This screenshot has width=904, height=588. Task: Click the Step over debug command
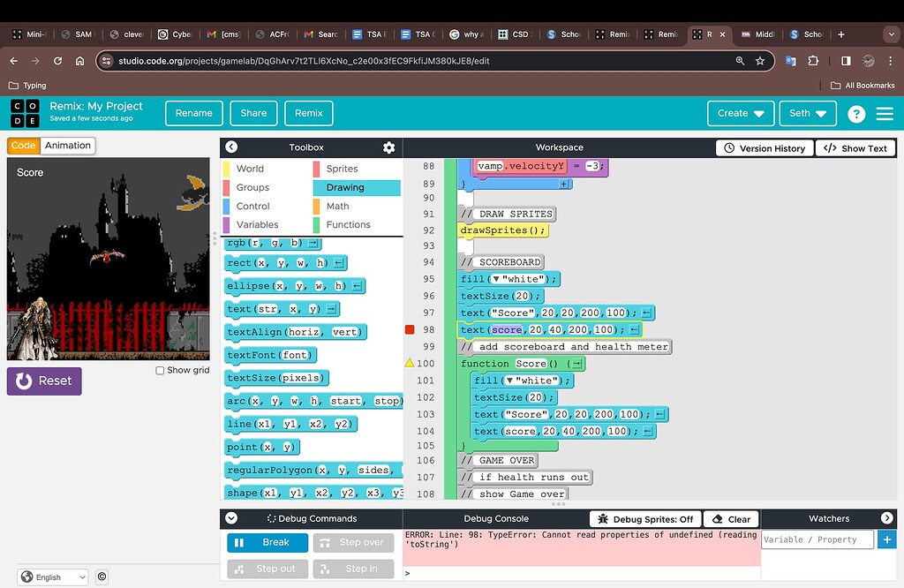pos(353,542)
